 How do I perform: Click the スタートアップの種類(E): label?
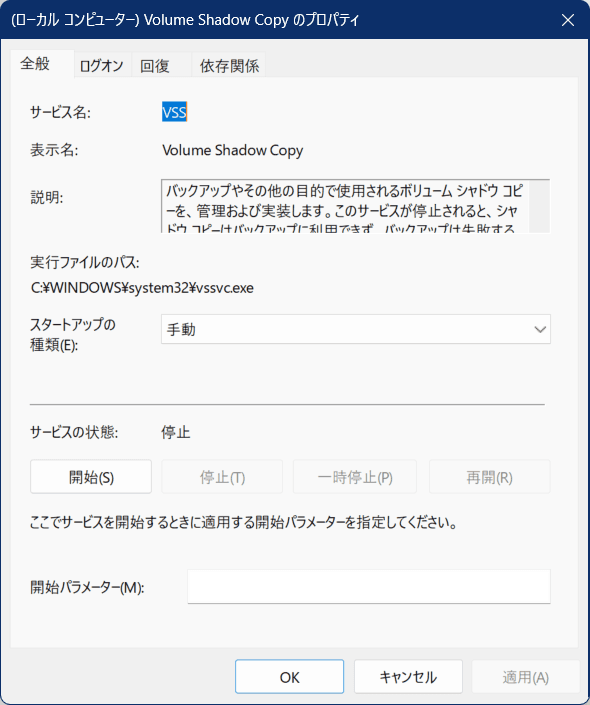73,335
